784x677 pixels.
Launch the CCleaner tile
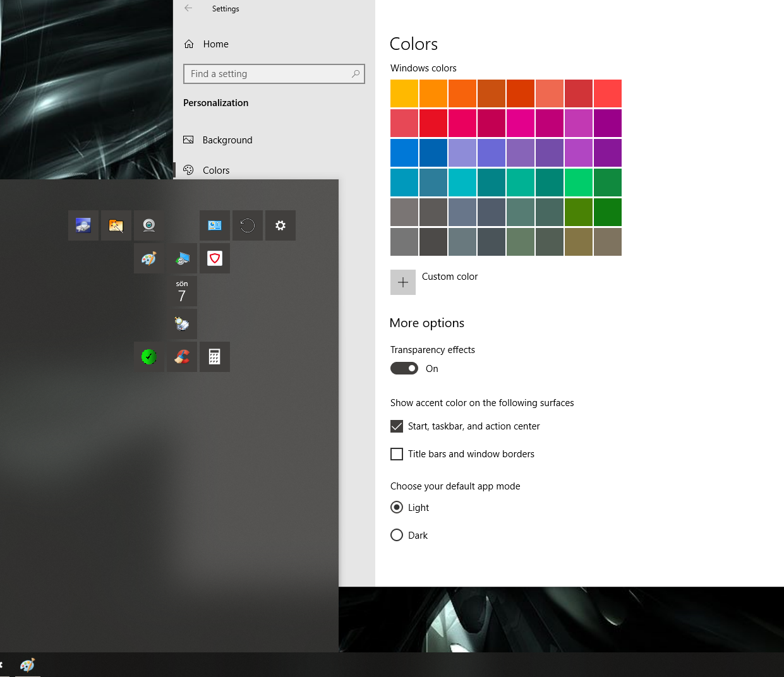pyautogui.click(x=182, y=357)
